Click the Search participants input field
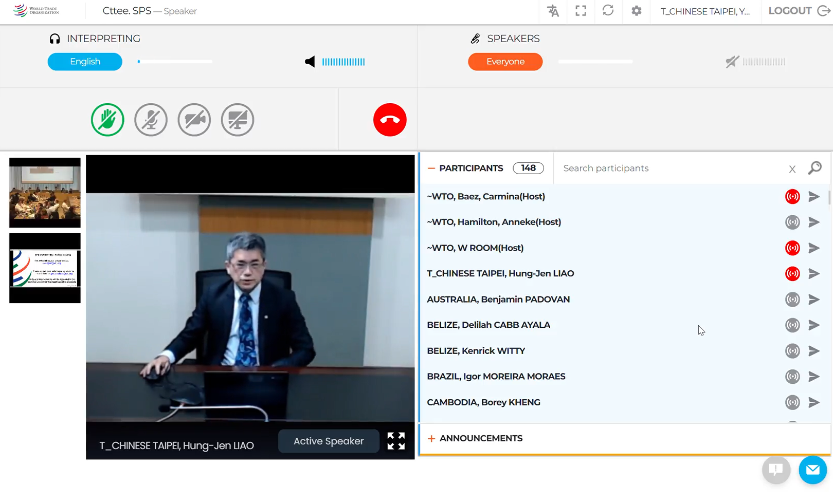 pyautogui.click(x=668, y=168)
